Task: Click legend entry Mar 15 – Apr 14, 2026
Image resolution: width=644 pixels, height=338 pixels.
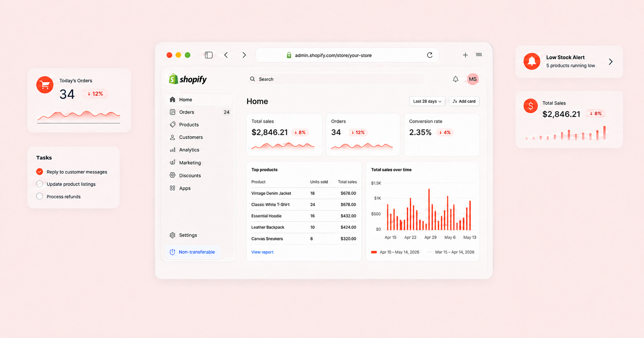Action: click(451, 252)
